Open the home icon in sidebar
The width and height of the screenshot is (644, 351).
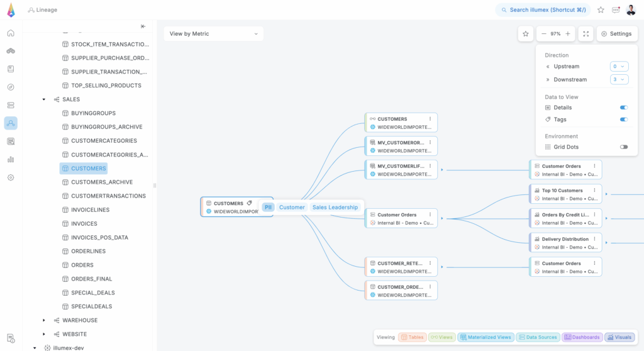click(x=11, y=33)
